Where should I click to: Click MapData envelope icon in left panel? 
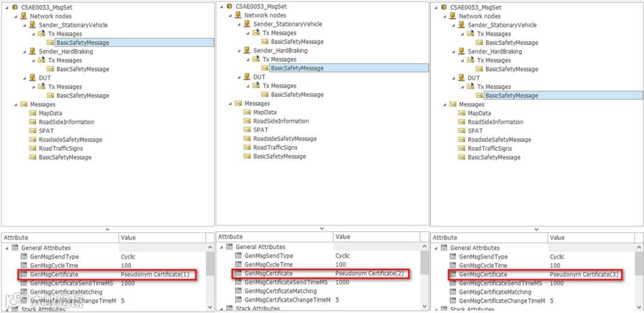pos(32,113)
